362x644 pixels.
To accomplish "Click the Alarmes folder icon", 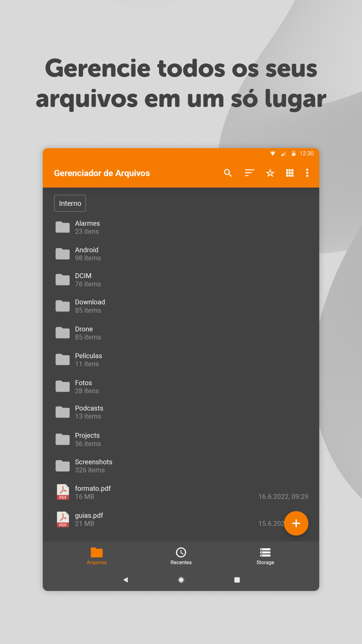I will (63, 227).
